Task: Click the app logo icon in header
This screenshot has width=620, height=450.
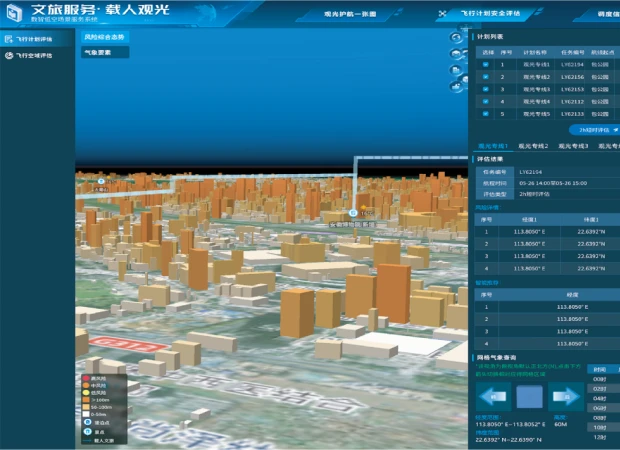Action: pos(15,16)
